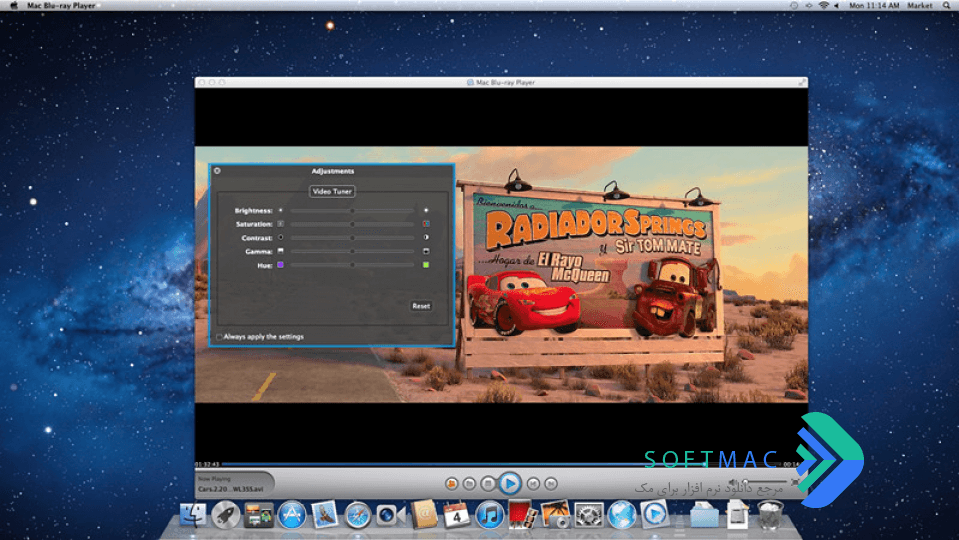The height and width of the screenshot is (540, 959).
Task: Click the volume speaker icon in player
Action: tap(733, 483)
